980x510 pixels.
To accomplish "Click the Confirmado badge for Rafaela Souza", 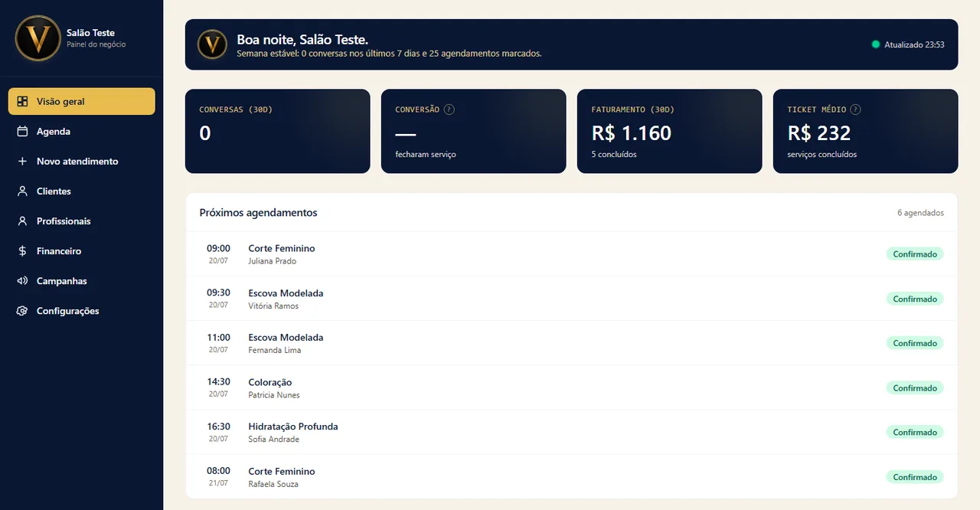I will pos(915,477).
